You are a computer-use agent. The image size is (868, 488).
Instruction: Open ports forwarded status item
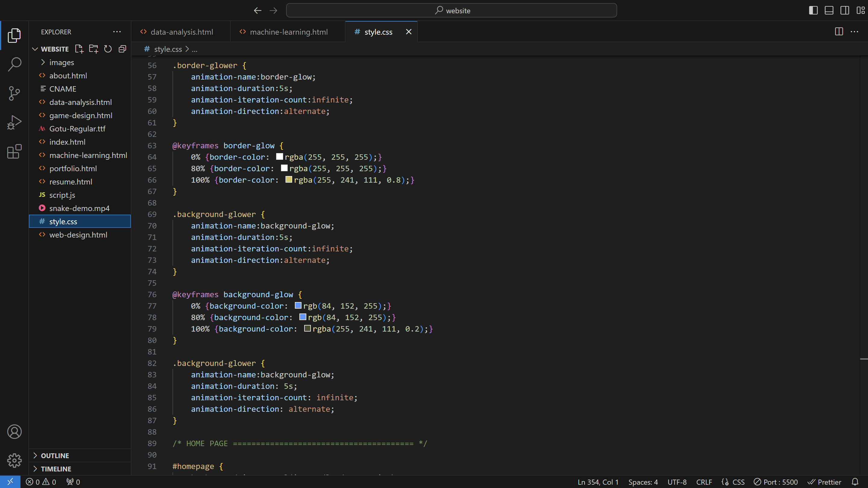[73, 482]
